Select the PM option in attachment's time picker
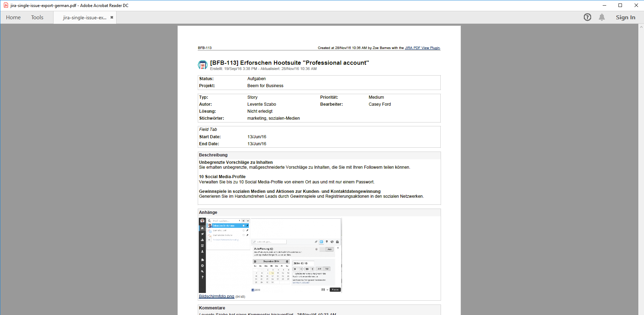The height and width of the screenshot is (315, 644). point(327,269)
